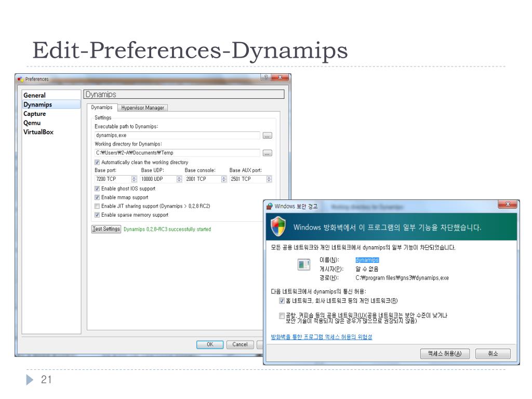The width and height of the screenshot is (532, 399).
Task: Toggle Enable ghost IOS support
Action: coord(97,189)
